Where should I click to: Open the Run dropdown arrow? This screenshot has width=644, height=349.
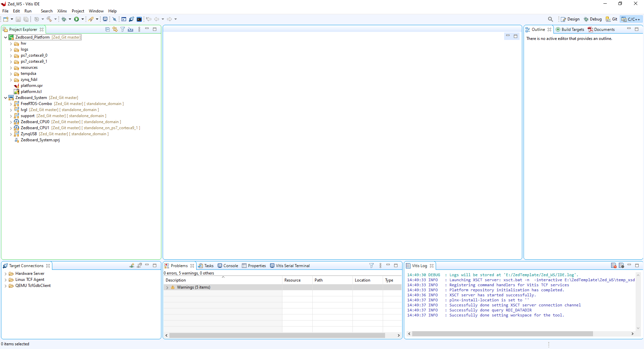83,19
